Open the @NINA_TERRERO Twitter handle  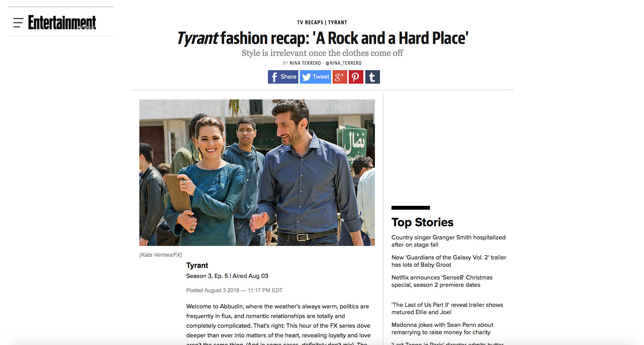coord(344,63)
